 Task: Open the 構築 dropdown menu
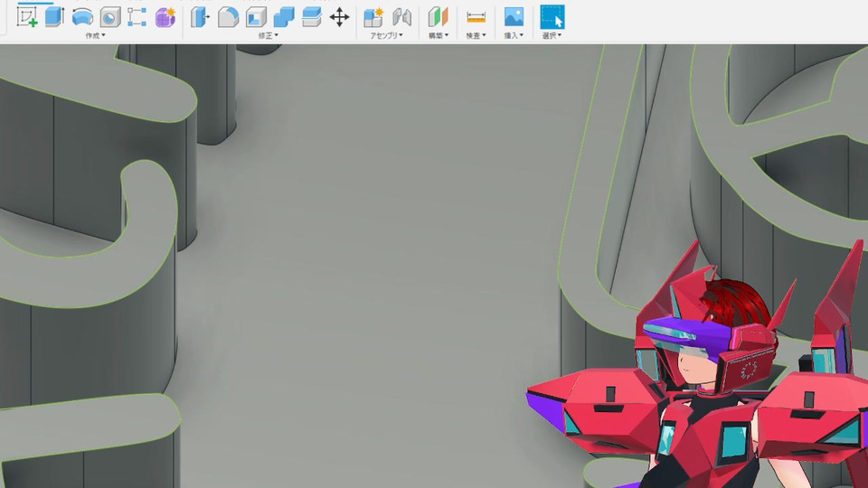click(439, 35)
